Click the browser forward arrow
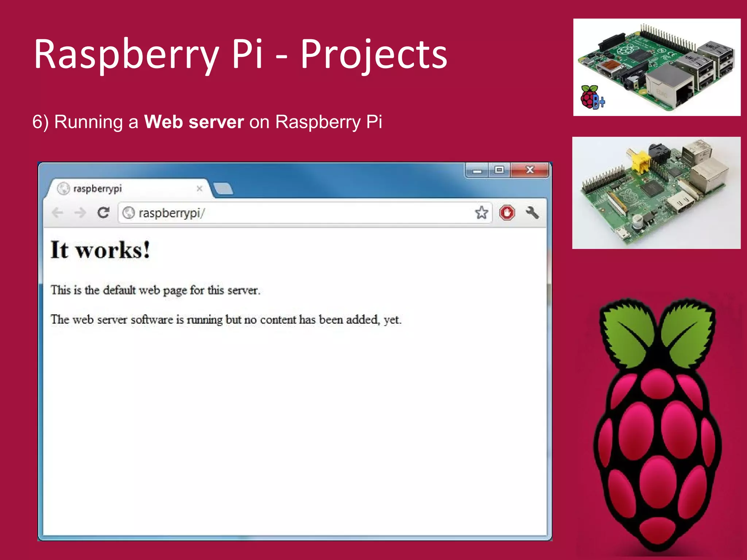This screenshot has height=560, width=747. point(80,213)
